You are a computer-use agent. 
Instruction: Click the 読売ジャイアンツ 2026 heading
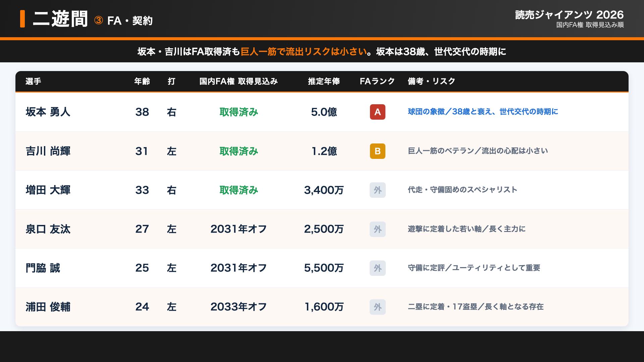point(569,15)
